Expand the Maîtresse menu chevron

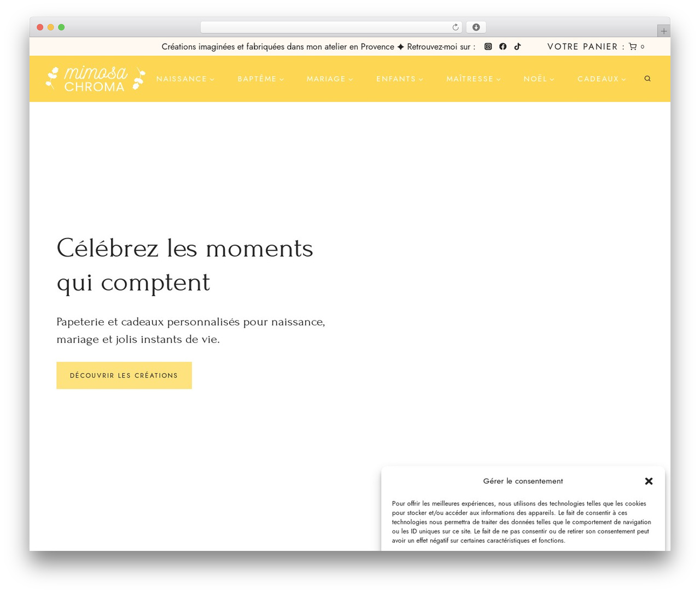click(498, 79)
